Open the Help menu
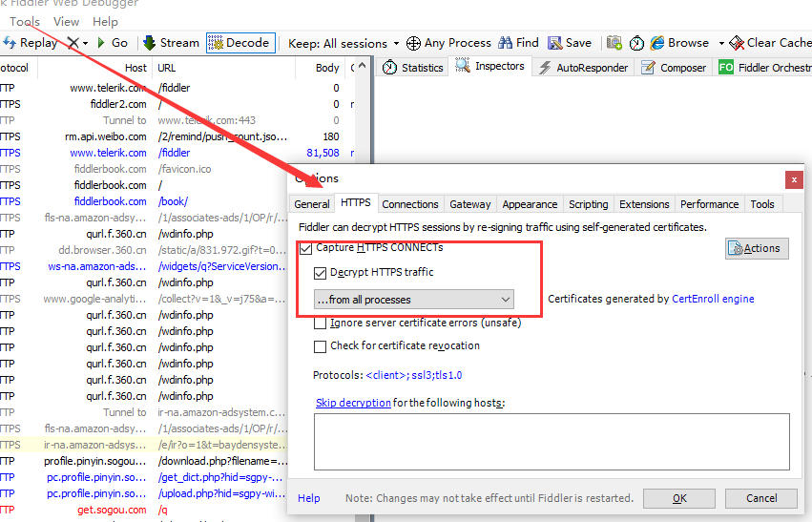 pos(105,22)
